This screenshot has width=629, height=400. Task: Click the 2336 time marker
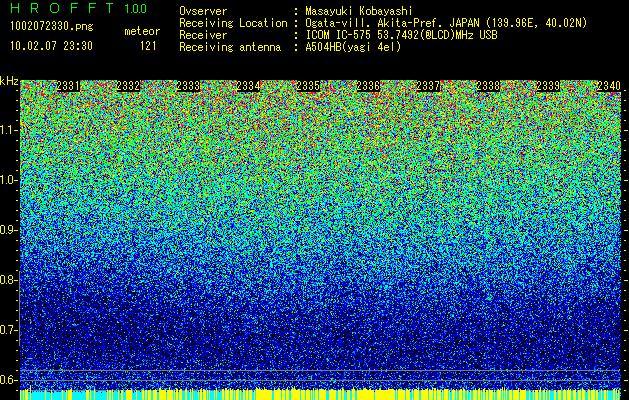click(x=368, y=86)
